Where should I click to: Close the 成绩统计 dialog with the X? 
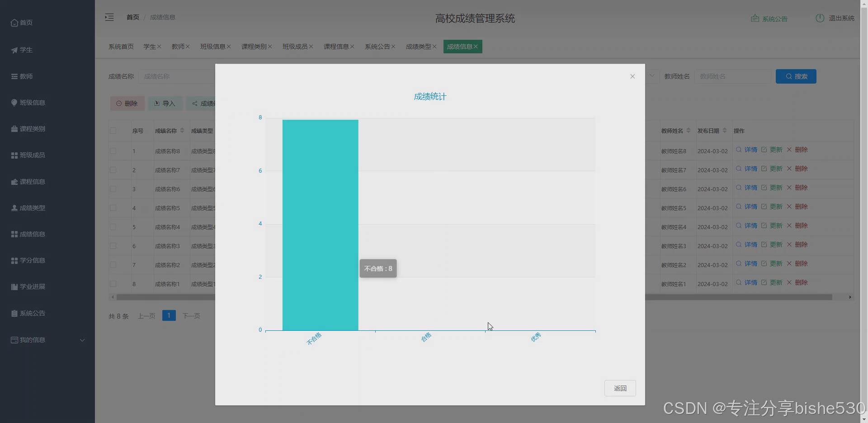pyautogui.click(x=632, y=76)
